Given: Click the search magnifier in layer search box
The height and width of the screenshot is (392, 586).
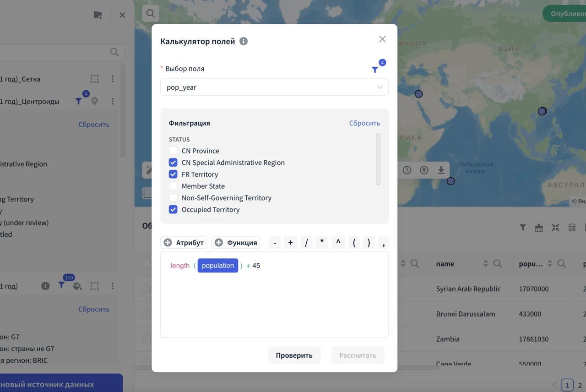Looking at the screenshot, I should 114,52.
